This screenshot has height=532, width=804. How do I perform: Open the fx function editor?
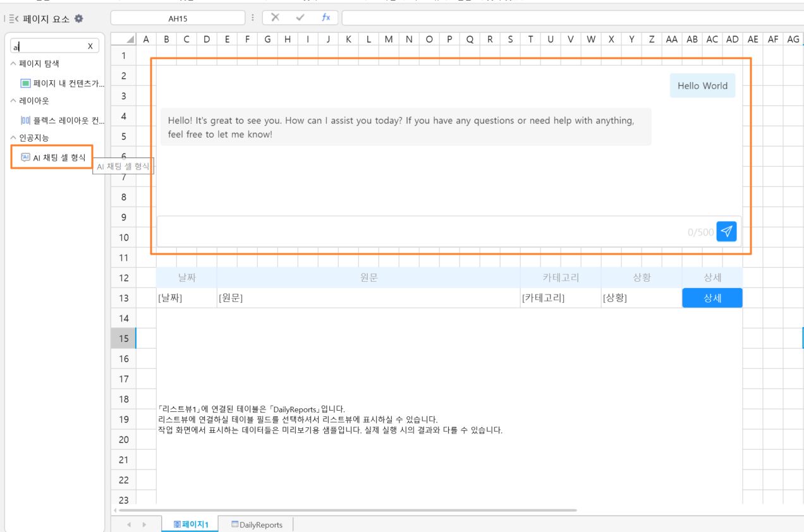[x=326, y=18]
